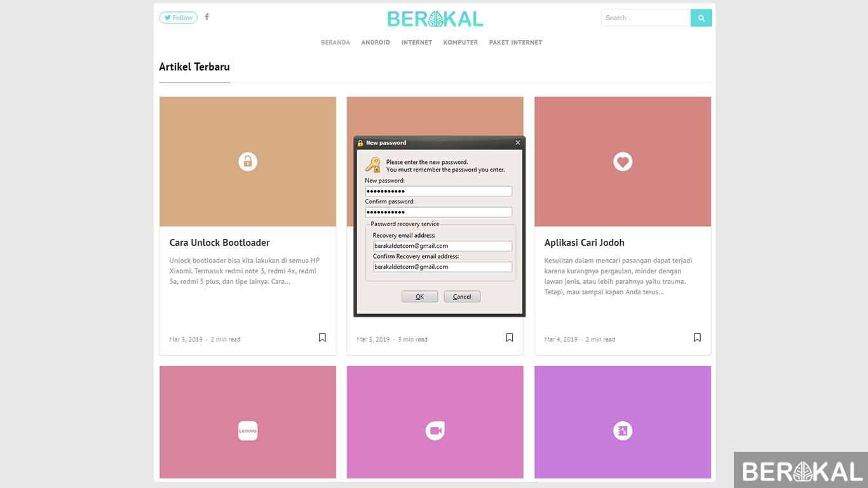Focus the Search input field
Screen dimensions: 868x488
click(x=646, y=18)
